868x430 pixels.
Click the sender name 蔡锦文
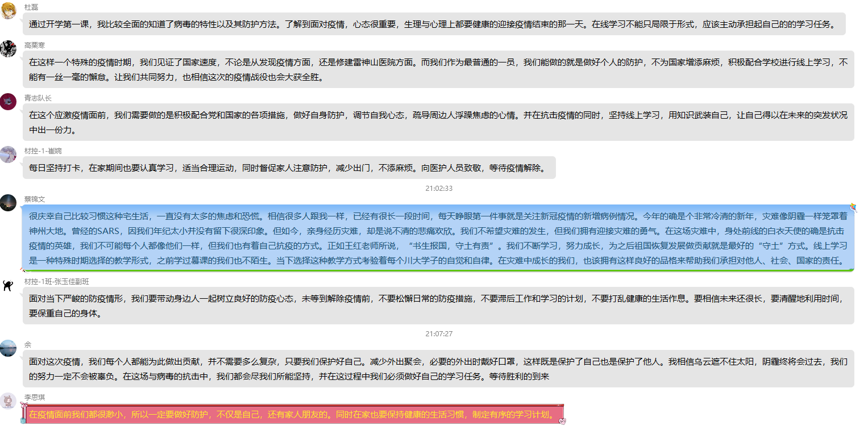[35, 199]
